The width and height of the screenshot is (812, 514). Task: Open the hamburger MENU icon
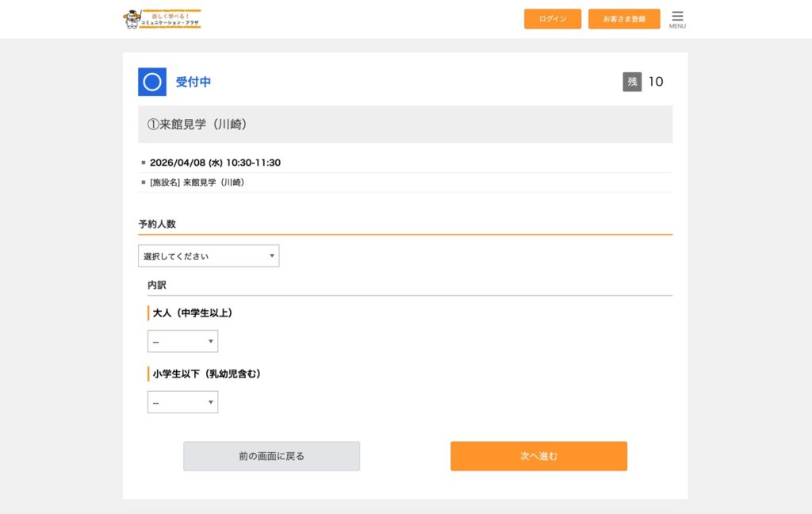tap(677, 18)
